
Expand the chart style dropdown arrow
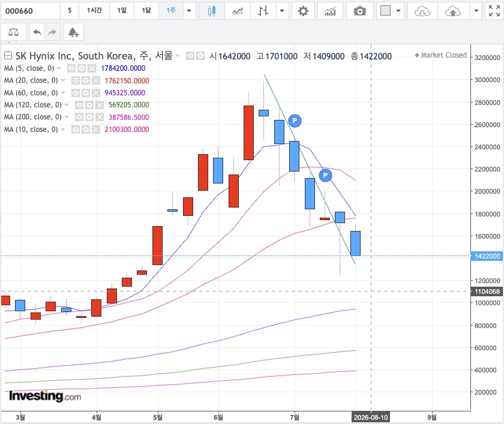click(282, 11)
